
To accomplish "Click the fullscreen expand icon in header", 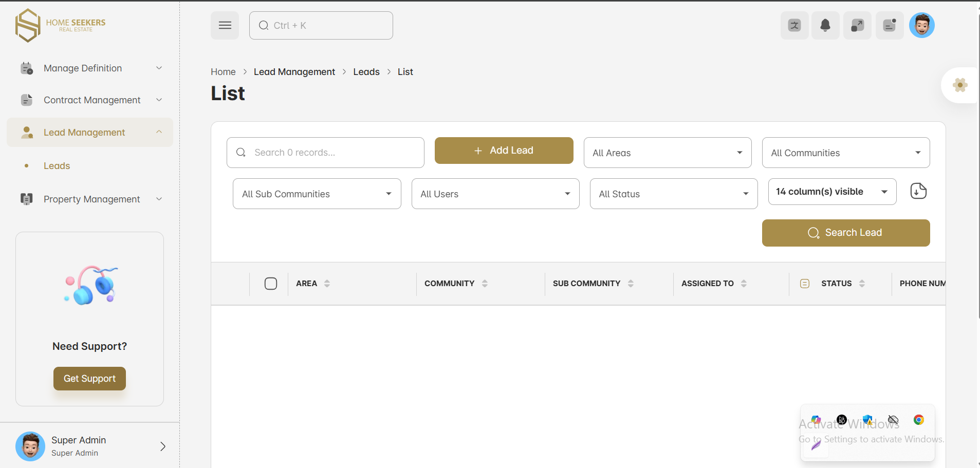I will 857,25.
